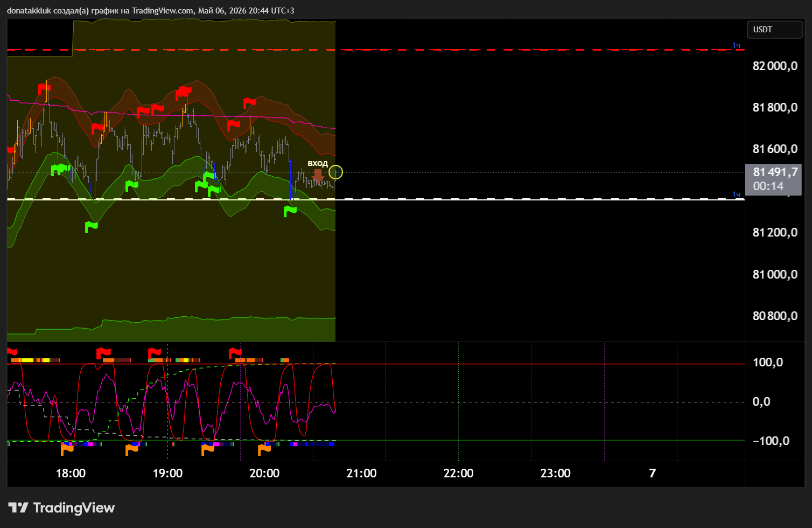Click the 80 800,0 price scale label

775,316
